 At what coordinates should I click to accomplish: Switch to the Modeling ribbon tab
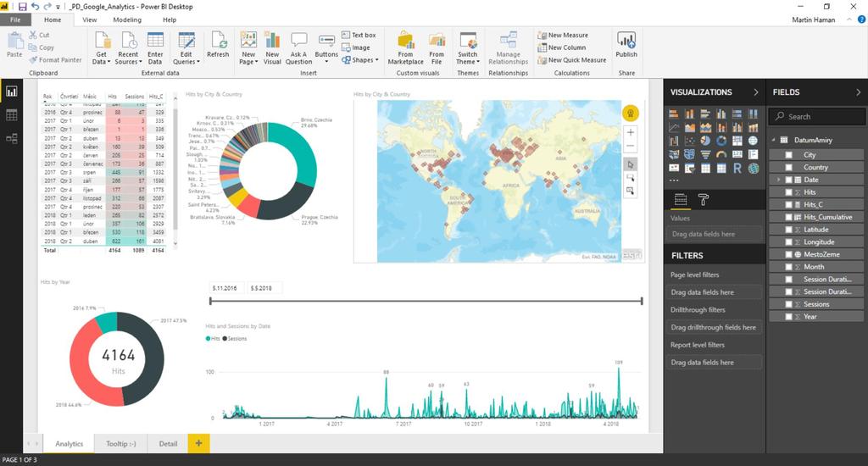pyautogui.click(x=127, y=20)
